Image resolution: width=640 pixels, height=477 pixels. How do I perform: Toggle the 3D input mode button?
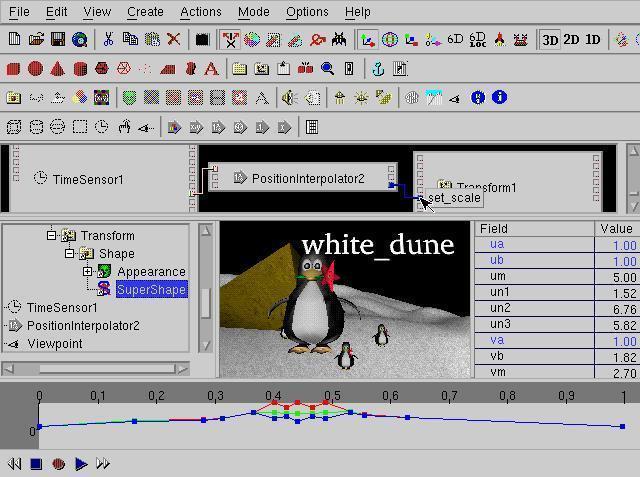[550, 40]
